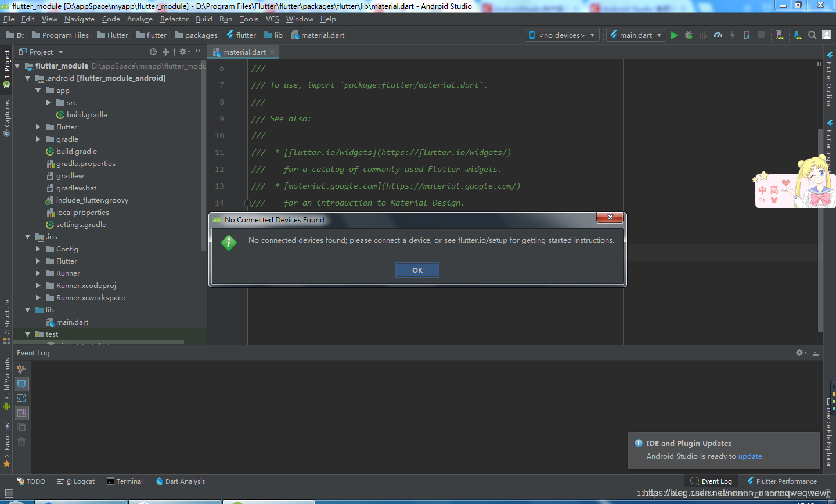This screenshot has height=504, width=836.
Task: Collapse the lib folder node
Action: (27, 309)
